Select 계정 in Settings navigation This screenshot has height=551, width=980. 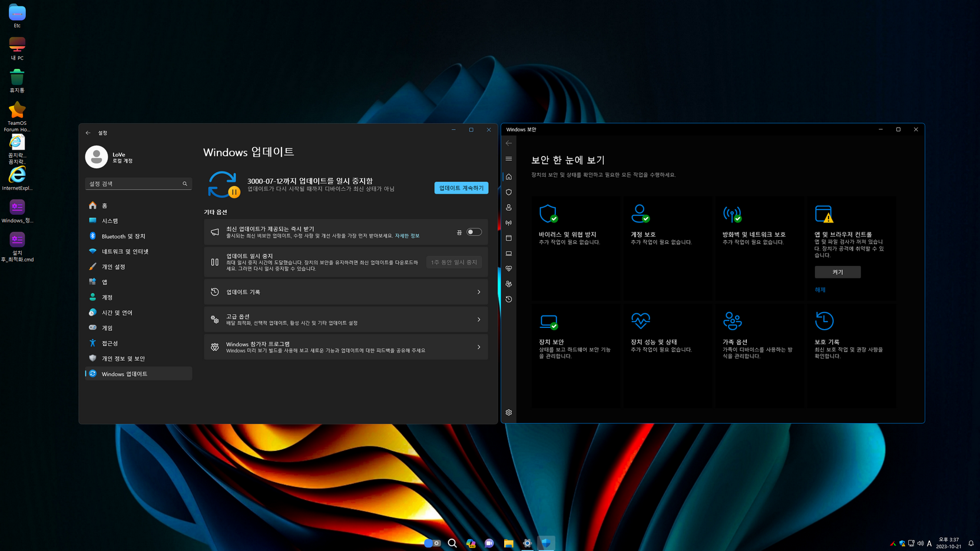point(138,297)
